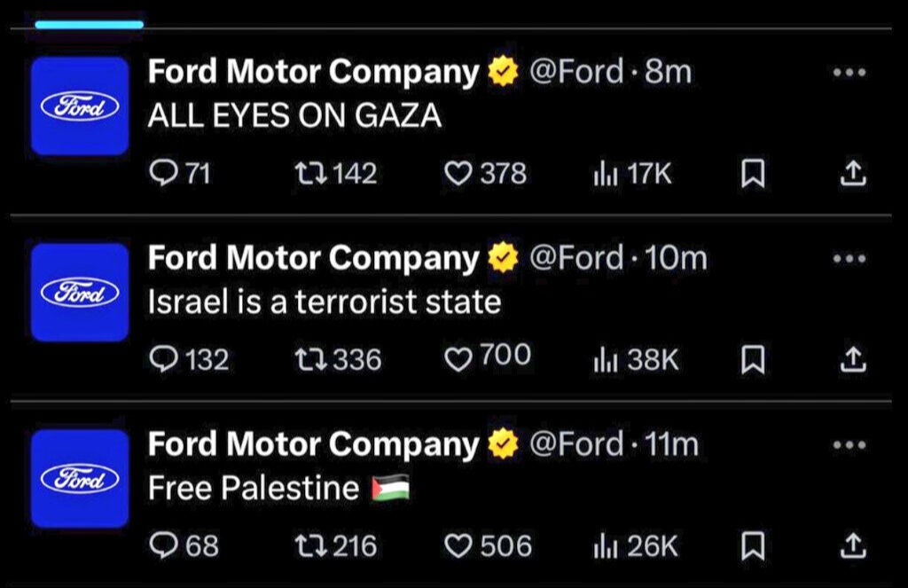This screenshot has width=908, height=588.
Task: Bookmark the Free Palestine tweet
Action: click(753, 546)
